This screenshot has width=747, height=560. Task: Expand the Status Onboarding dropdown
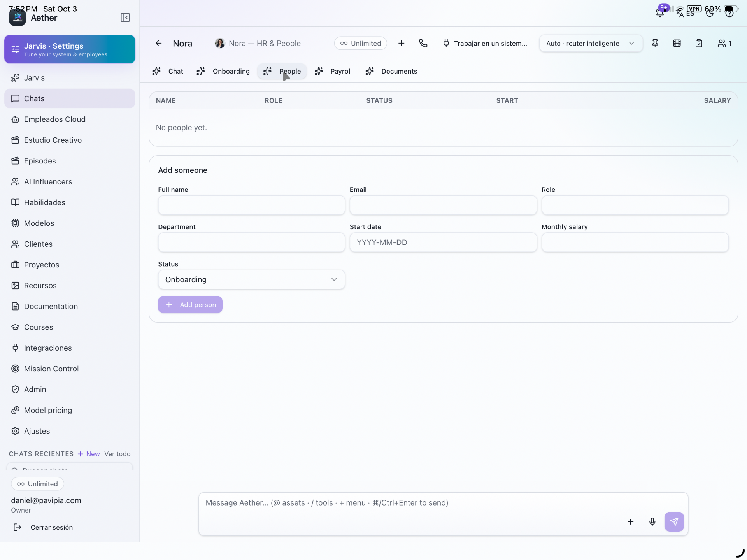coord(251,279)
